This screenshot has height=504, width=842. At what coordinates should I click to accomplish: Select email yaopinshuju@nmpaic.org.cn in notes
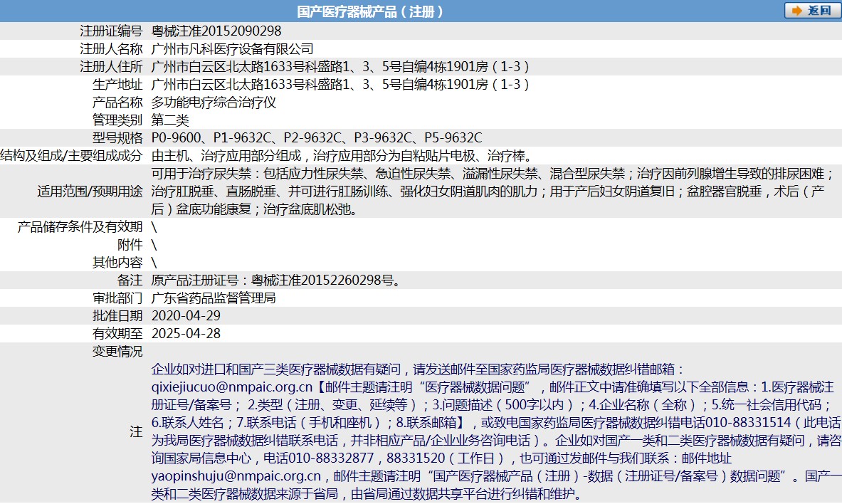(x=236, y=476)
